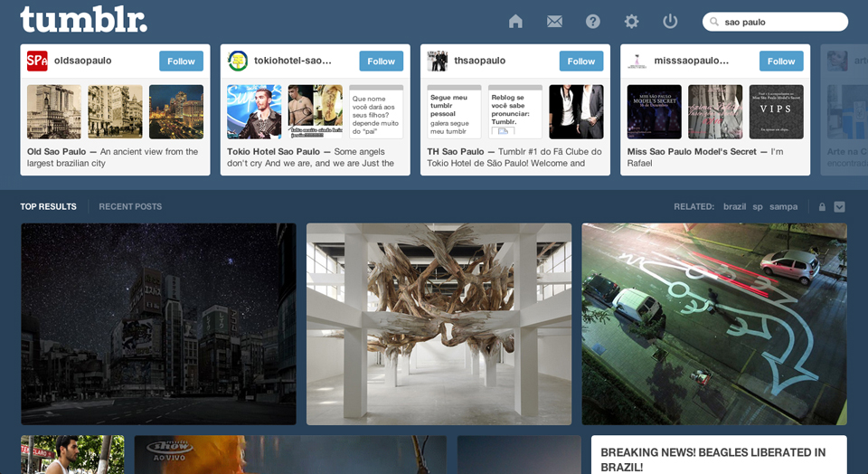Open 'Reblog se você sabe pronunciar' thumbnail
The image size is (868, 474).
[x=515, y=111]
